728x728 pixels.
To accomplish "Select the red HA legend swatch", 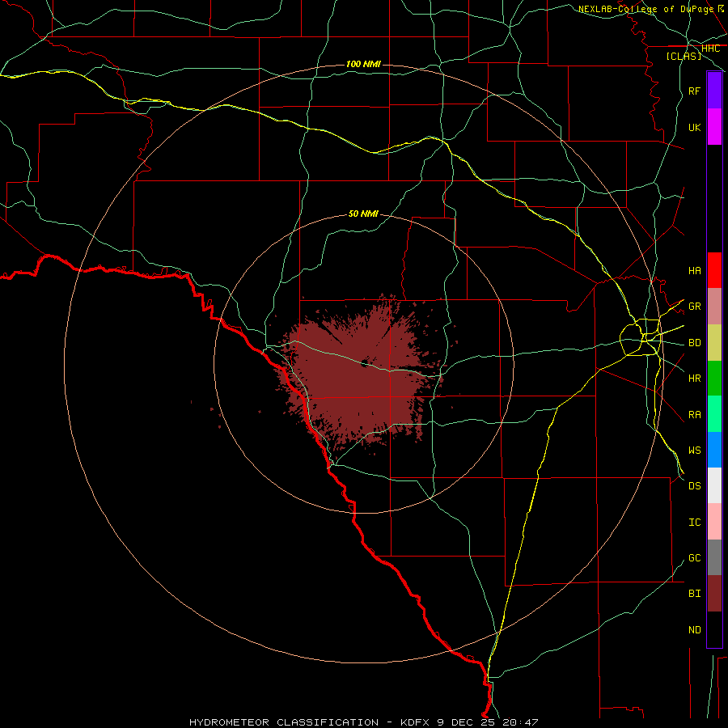I will coord(714,270).
